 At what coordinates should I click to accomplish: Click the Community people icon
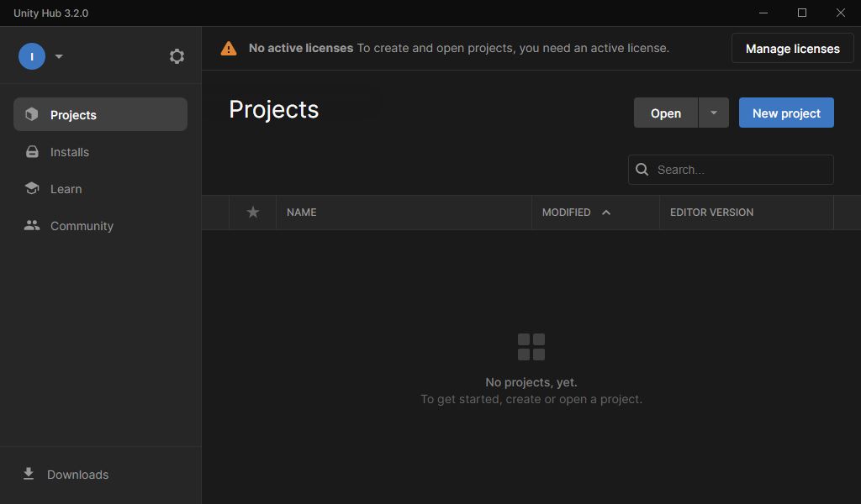(32, 225)
